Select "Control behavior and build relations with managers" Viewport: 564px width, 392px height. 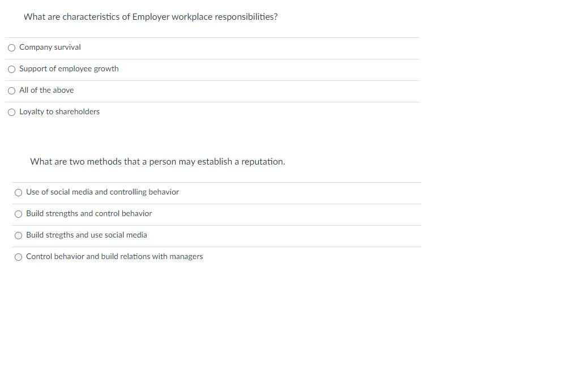click(x=18, y=257)
